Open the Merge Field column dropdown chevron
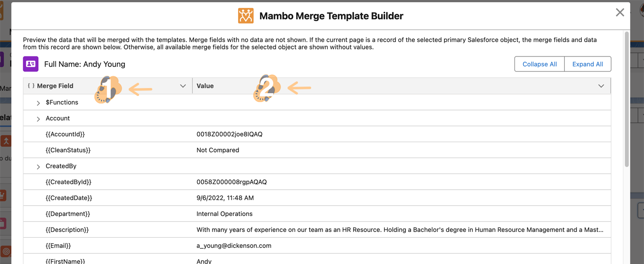Screen dimensions: 644x264 (x=183, y=86)
